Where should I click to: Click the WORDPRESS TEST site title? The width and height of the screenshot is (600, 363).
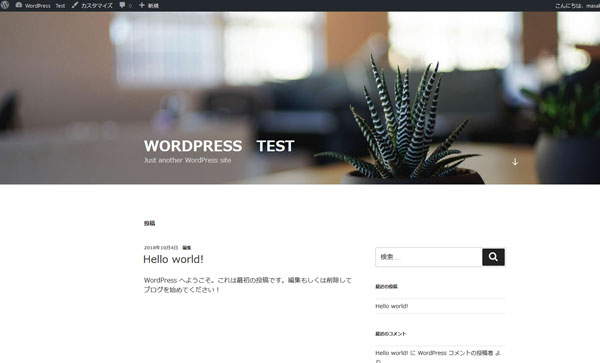(x=219, y=146)
